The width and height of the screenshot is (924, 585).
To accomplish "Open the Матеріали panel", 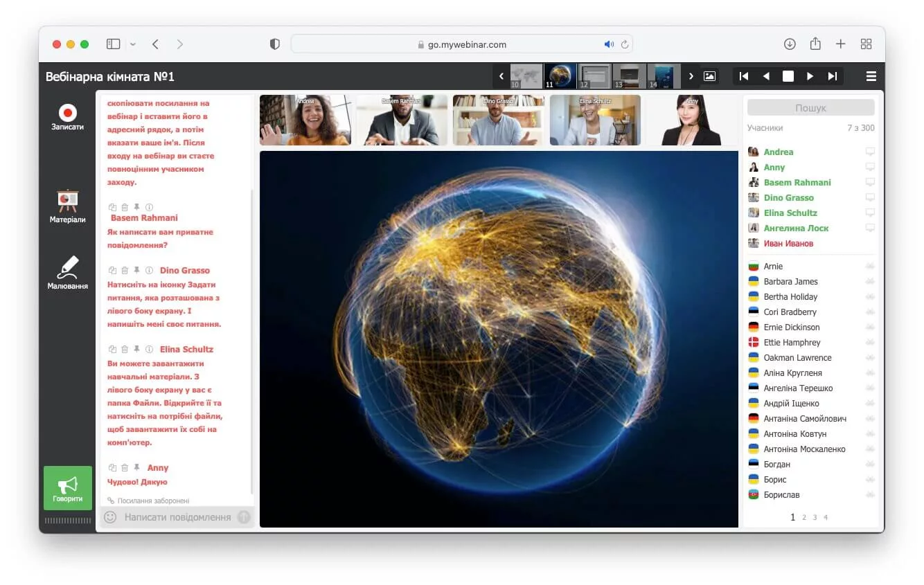I will (67, 206).
